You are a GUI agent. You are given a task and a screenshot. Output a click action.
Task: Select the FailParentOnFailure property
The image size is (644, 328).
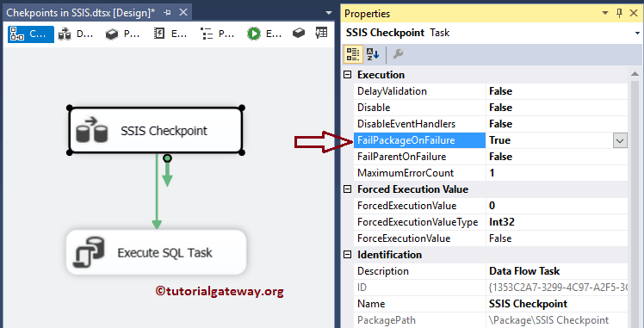point(420,157)
